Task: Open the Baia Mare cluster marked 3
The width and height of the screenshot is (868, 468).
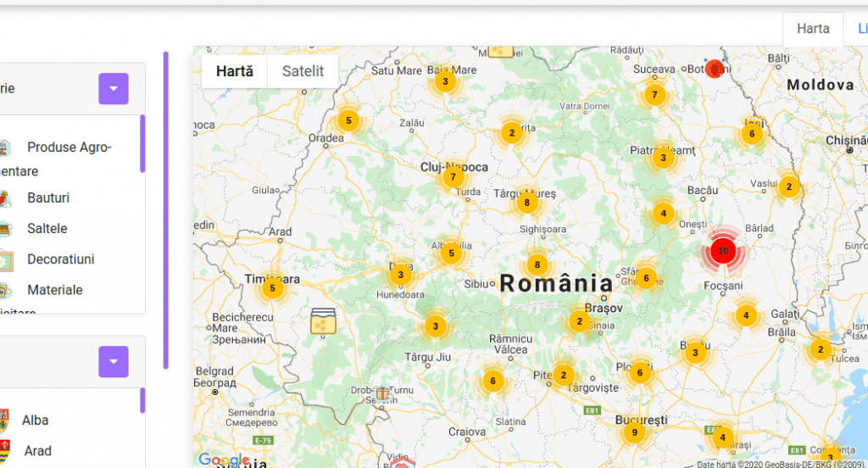Action: click(x=445, y=81)
